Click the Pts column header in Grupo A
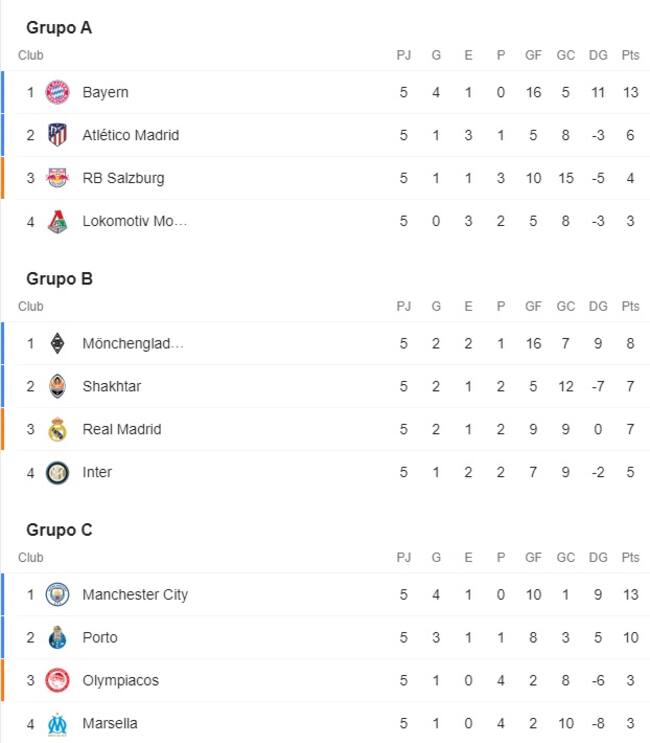 pyautogui.click(x=631, y=55)
